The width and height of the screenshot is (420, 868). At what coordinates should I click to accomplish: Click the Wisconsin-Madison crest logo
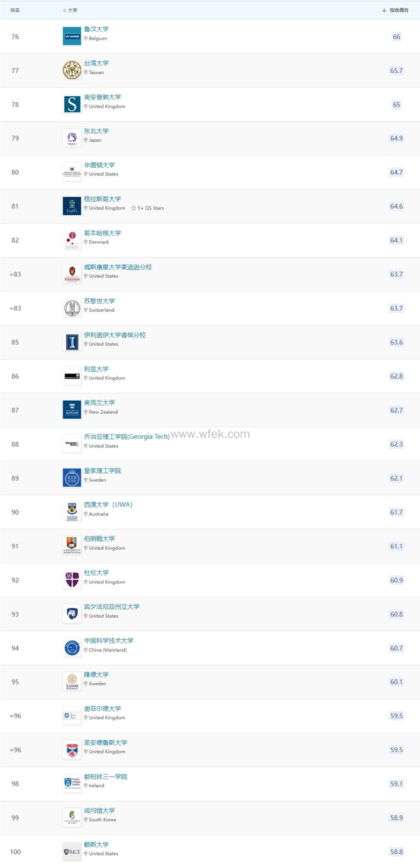click(x=72, y=274)
